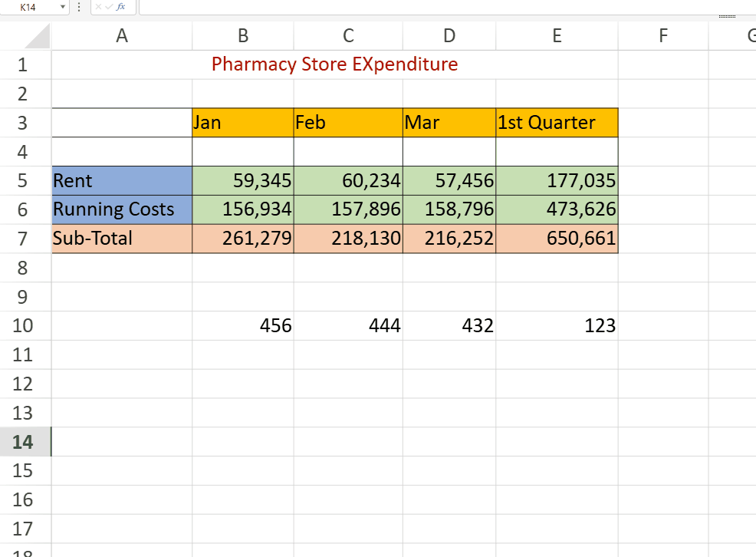The width and height of the screenshot is (756, 557).
Task: Click the formula bar resize dots
Action: tap(727, 16)
